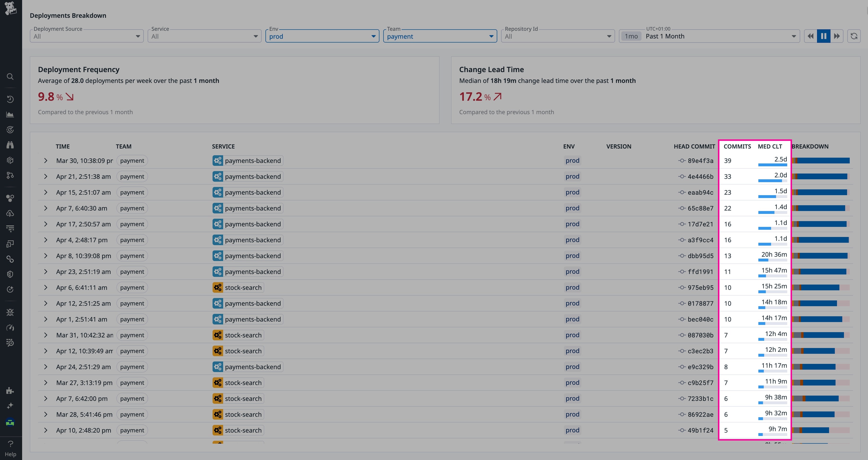Open search from the left sidebar

[x=10, y=76]
